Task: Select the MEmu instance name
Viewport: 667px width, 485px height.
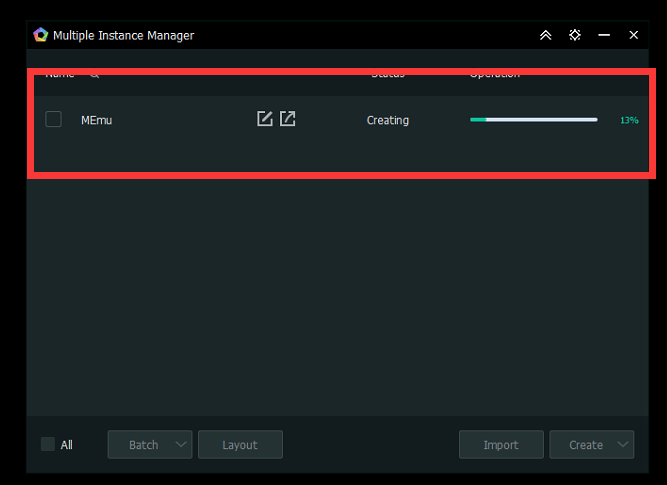Action: pyautogui.click(x=98, y=120)
